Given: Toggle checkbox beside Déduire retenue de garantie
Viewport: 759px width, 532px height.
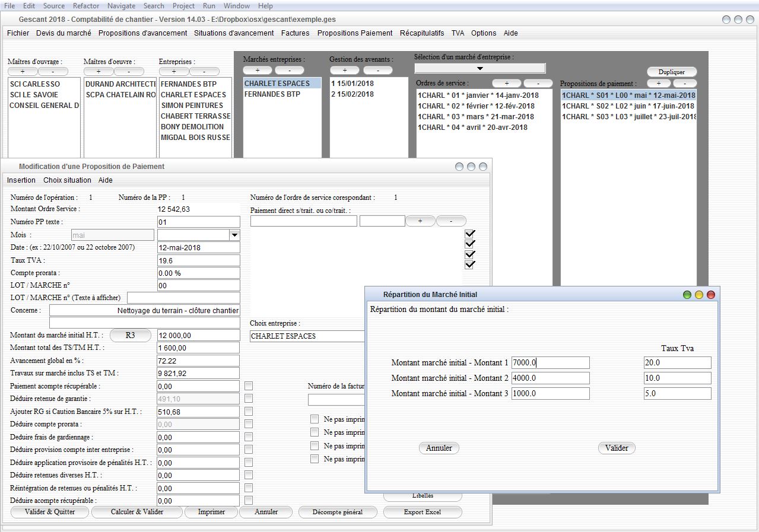Looking at the screenshot, I should (x=249, y=399).
